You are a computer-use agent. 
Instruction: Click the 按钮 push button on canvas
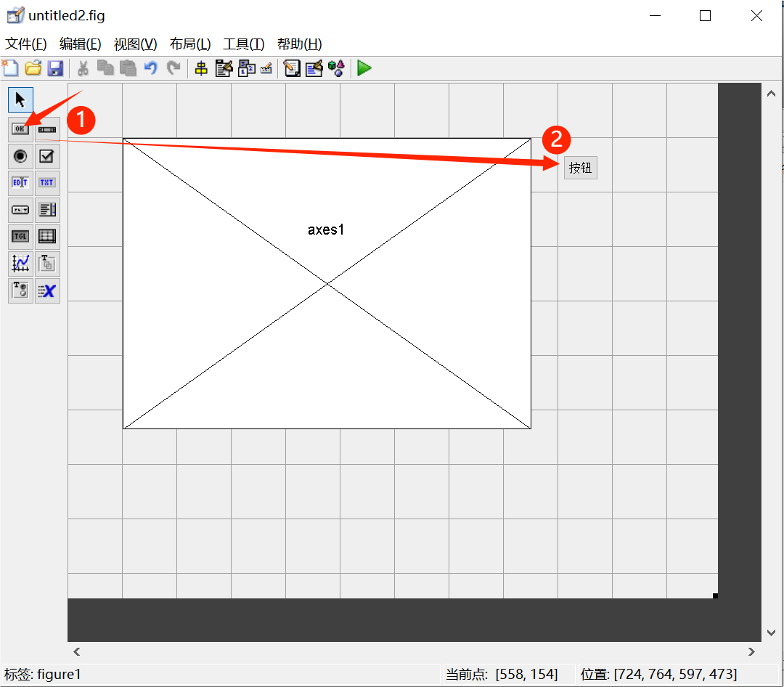pyautogui.click(x=581, y=168)
